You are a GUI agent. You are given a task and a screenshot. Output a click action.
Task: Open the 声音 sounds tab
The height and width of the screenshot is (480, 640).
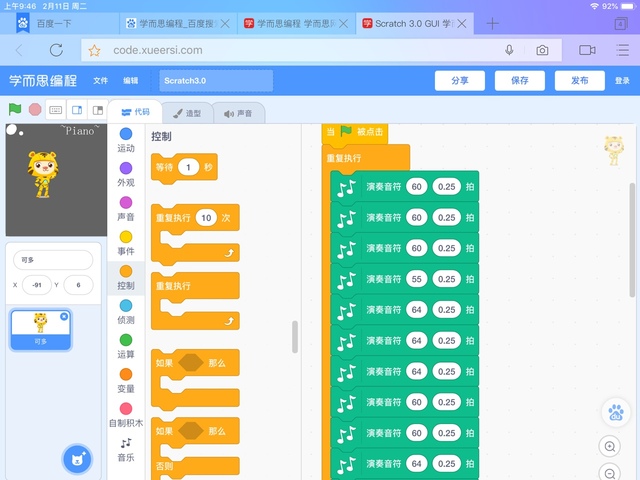click(x=238, y=113)
